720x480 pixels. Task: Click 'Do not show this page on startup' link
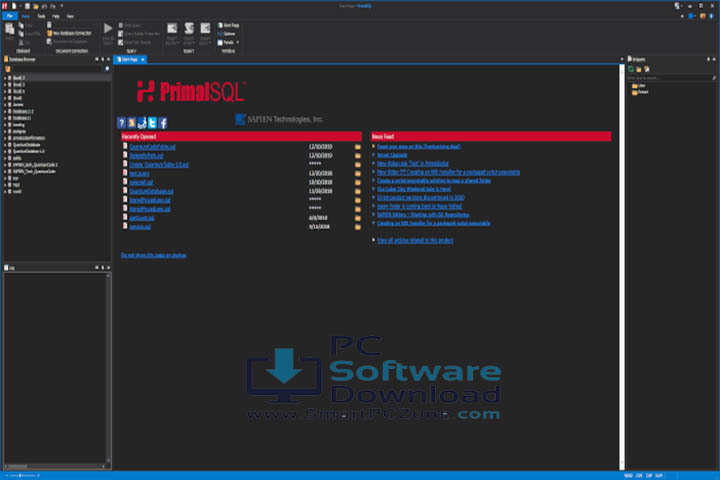click(153, 255)
